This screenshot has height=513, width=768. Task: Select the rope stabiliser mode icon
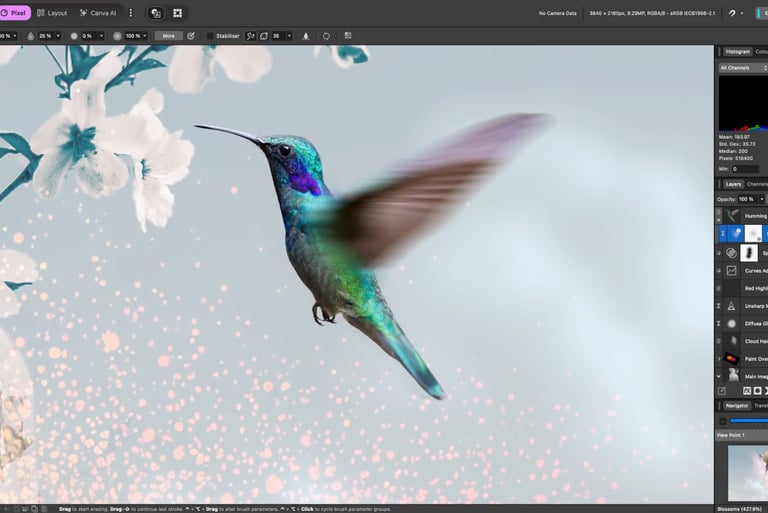pyautogui.click(x=250, y=36)
